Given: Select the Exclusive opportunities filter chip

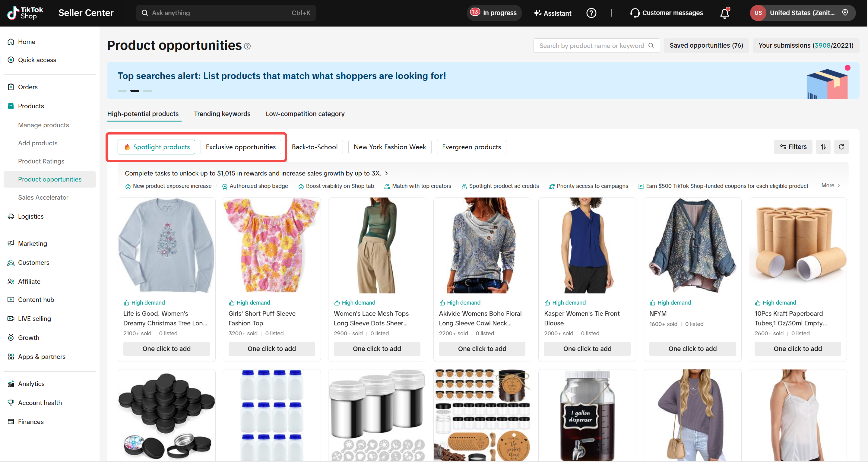Looking at the screenshot, I should tap(241, 147).
